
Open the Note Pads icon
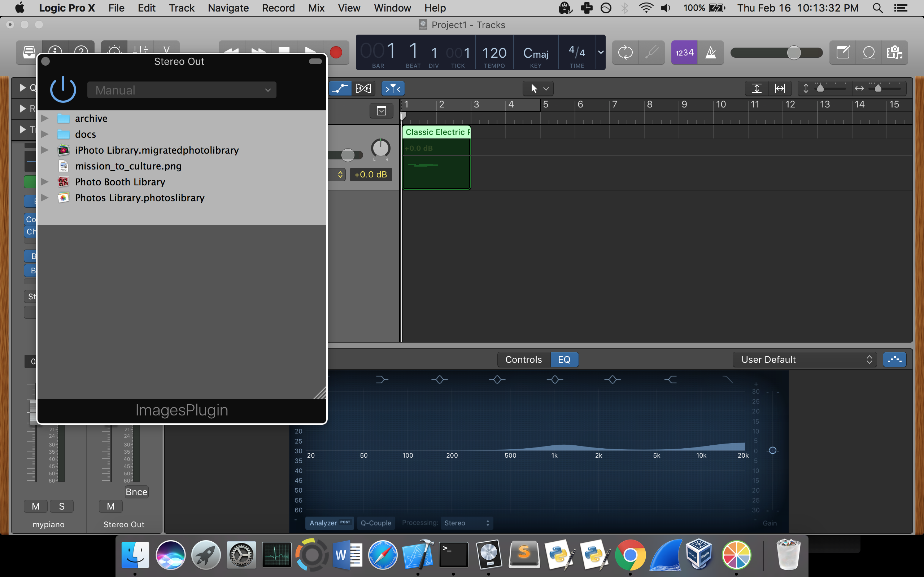pyautogui.click(x=843, y=52)
